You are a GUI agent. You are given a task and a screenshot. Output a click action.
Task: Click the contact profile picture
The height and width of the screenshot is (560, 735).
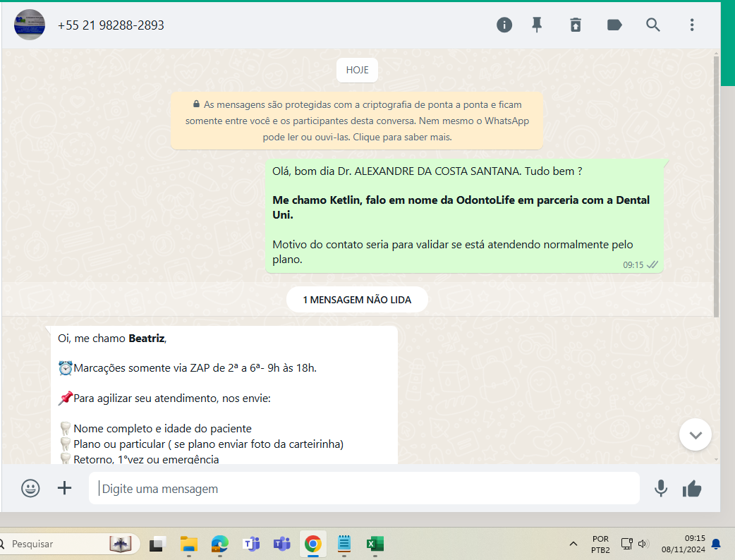coord(30,25)
